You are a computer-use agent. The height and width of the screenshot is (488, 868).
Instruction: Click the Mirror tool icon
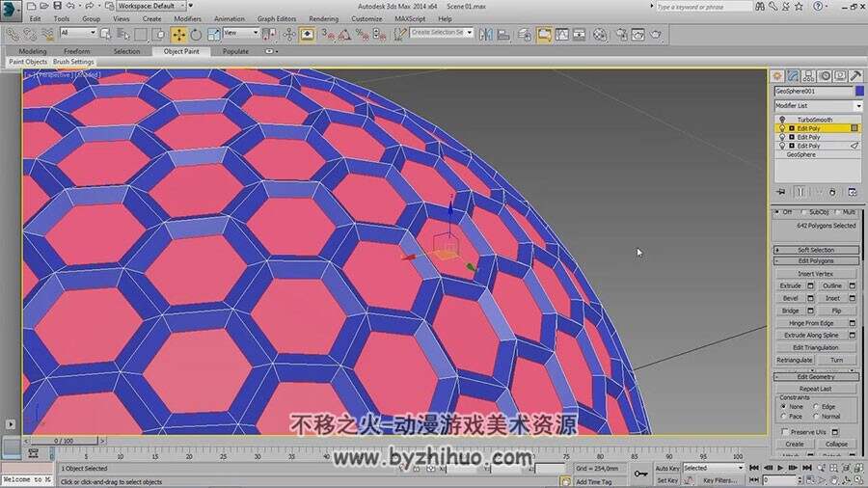click(x=485, y=35)
